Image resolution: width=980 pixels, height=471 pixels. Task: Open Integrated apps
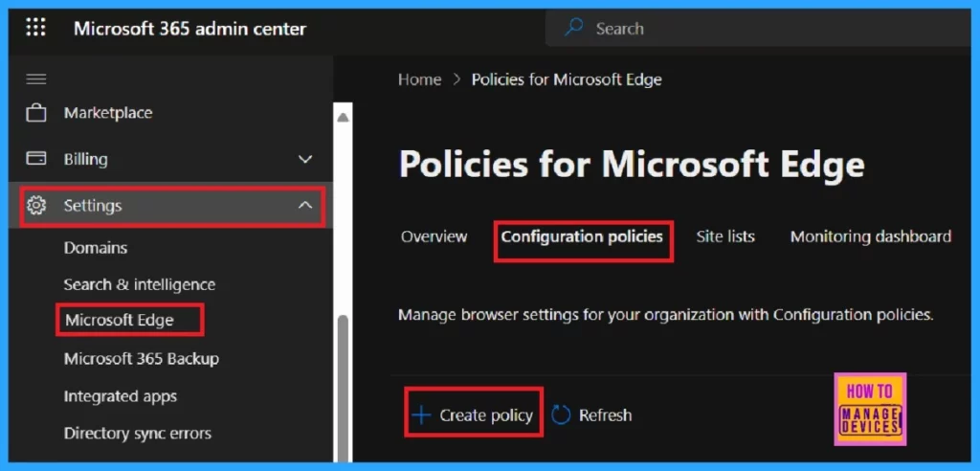tap(120, 396)
